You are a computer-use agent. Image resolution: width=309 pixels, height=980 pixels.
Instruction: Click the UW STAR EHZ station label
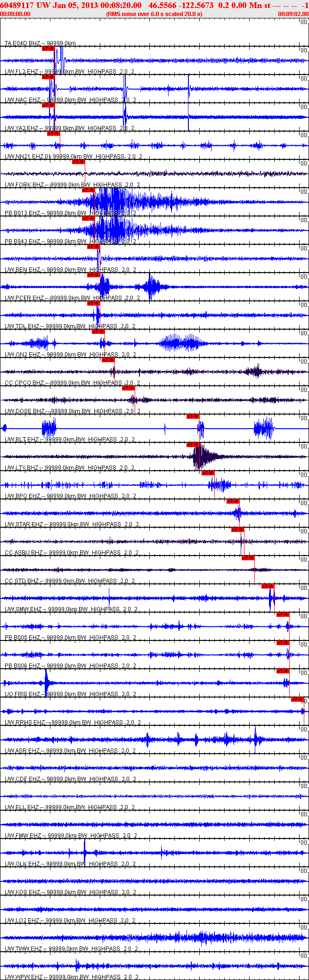[x=24, y=524]
